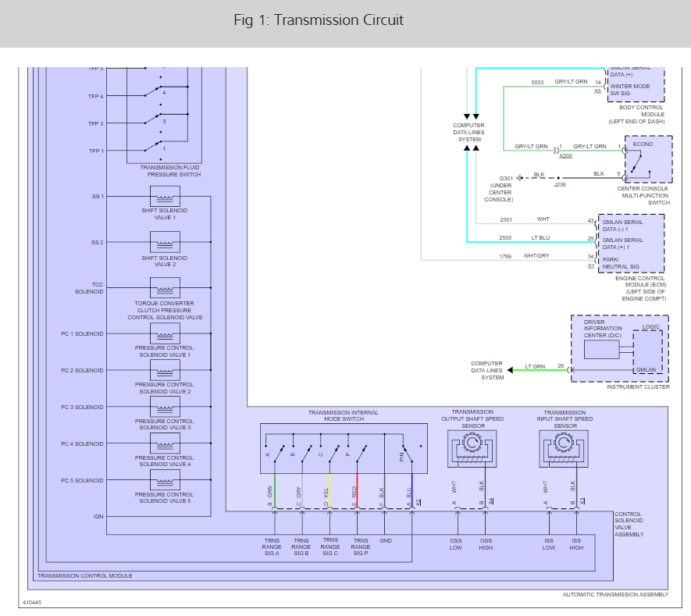Click diagram number 410445
The height and width of the screenshot is (616, 691).
[x=32, y=603]
